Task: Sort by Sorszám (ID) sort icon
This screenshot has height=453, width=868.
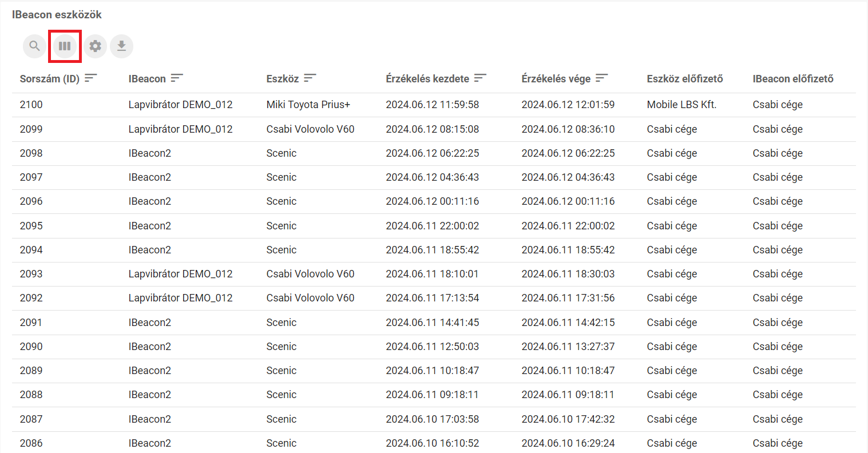Action: coord(90,78)
